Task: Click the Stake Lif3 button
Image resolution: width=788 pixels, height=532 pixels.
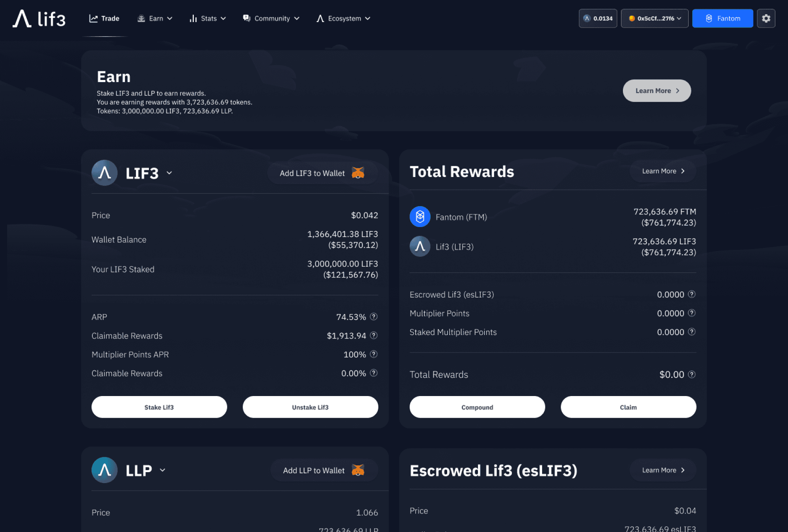Action: 159,407
